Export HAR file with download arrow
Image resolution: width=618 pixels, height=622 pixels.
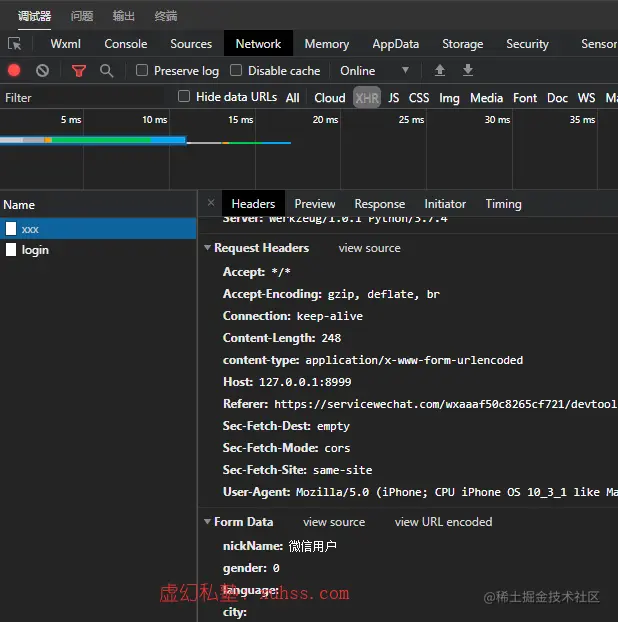pos(468,70)
